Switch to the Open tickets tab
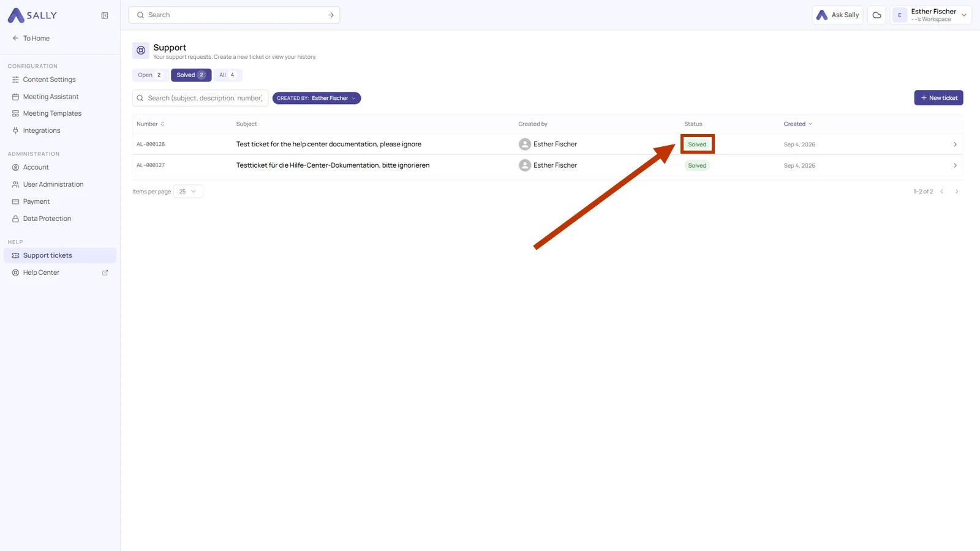 click(149, 75)
